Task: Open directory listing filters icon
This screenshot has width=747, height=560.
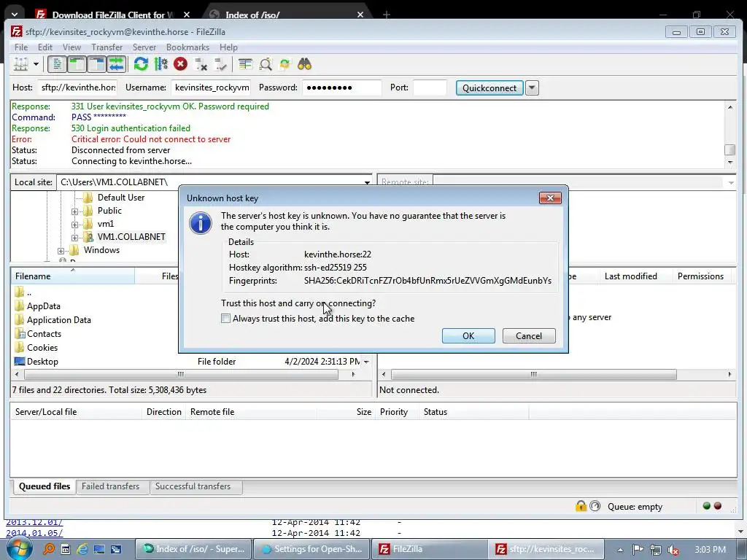Action: pos(245,64)
